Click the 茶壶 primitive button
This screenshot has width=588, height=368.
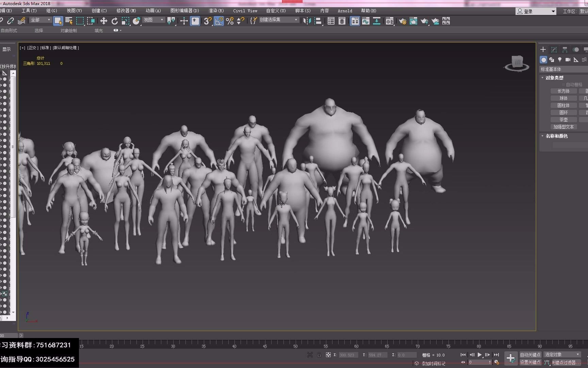[x=564, y=119]
